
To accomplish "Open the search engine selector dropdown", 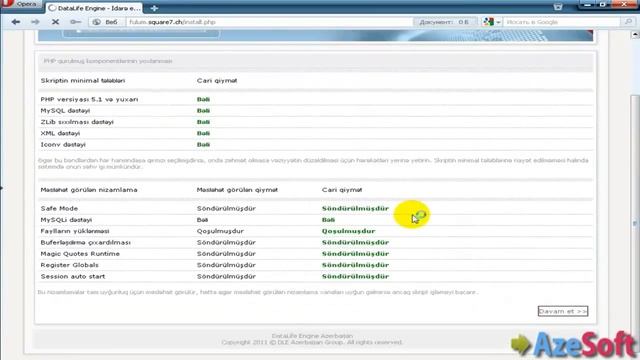I will click(x=491, y=22).
